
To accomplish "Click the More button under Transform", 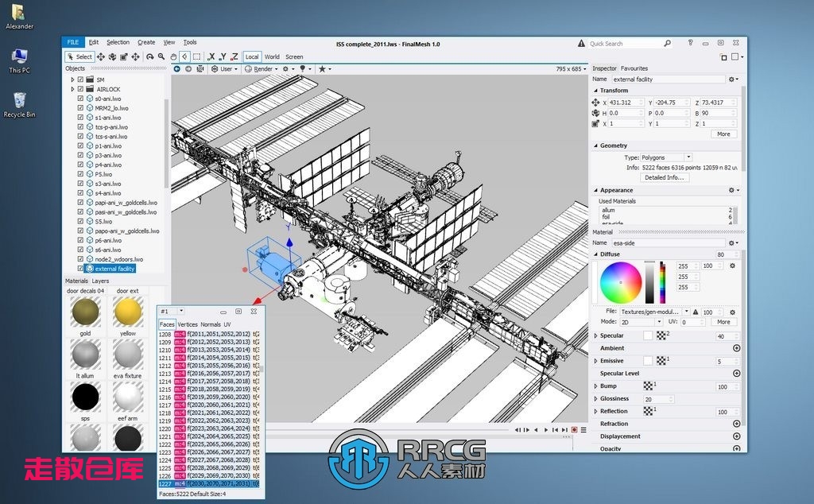I will click(723, 134).
